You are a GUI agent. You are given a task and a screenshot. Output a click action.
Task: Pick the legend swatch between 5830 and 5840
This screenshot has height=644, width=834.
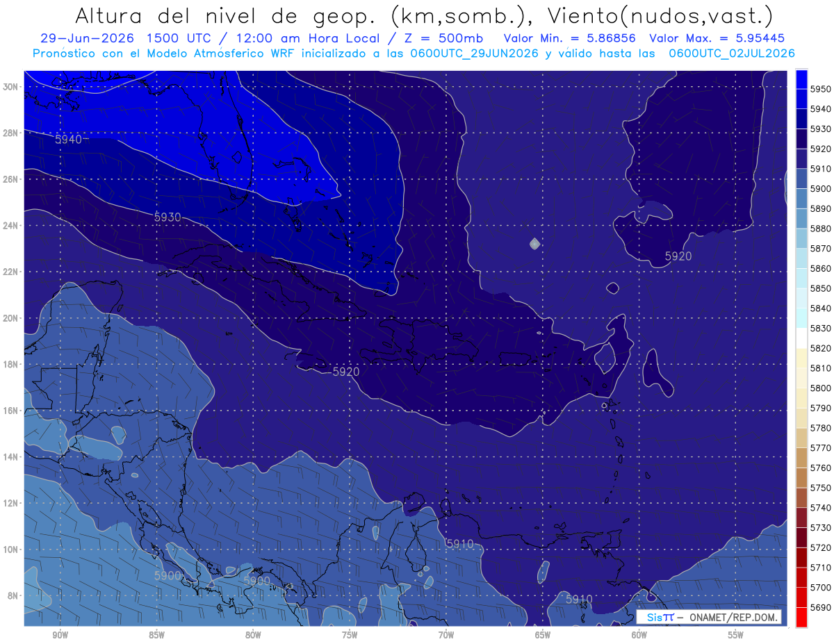[801, 318]
